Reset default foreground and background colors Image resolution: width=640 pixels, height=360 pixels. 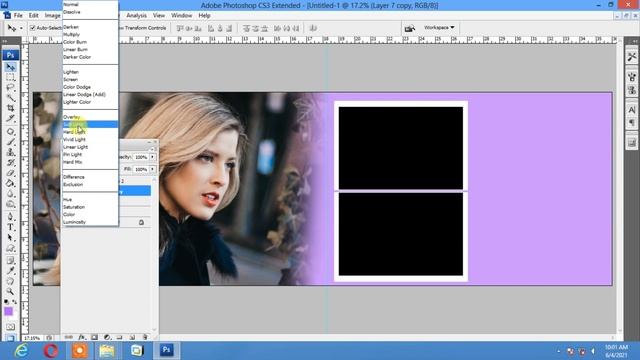click(x=7, y=302)
